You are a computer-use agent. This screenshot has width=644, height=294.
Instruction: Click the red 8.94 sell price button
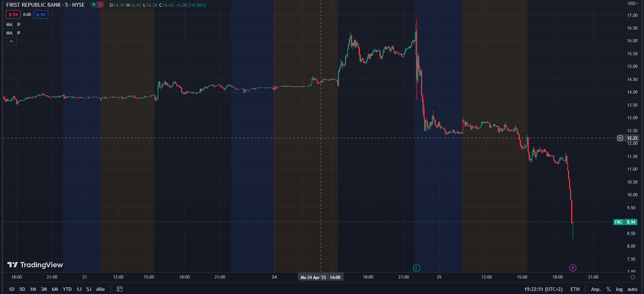(x=13, y=14)
